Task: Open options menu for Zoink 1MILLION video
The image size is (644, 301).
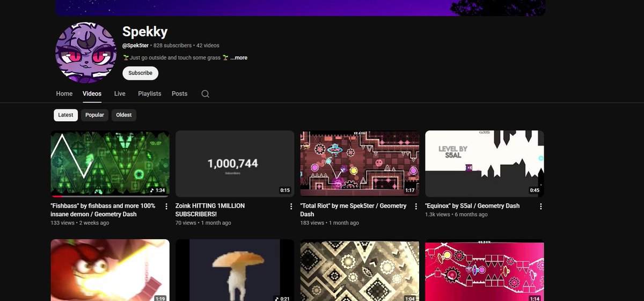Action: pyautogui.click(x=291, y=207)
